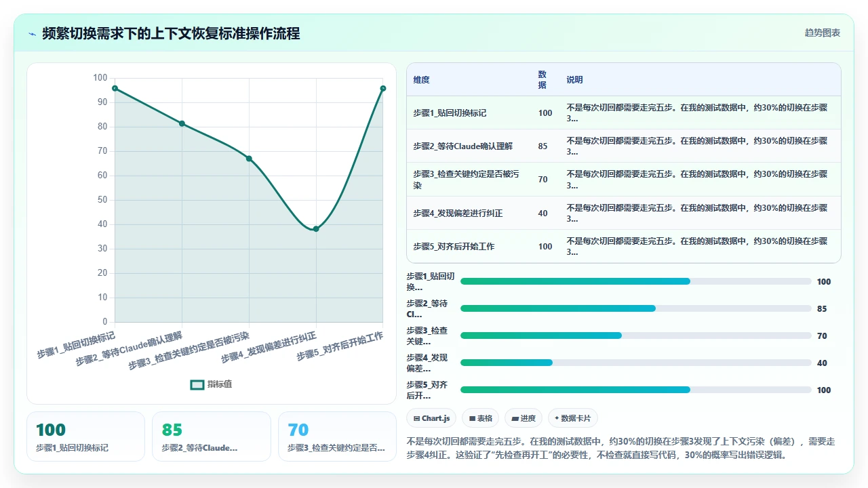Click the value 70 in the table
868x488 pixels.
point(542,180)
